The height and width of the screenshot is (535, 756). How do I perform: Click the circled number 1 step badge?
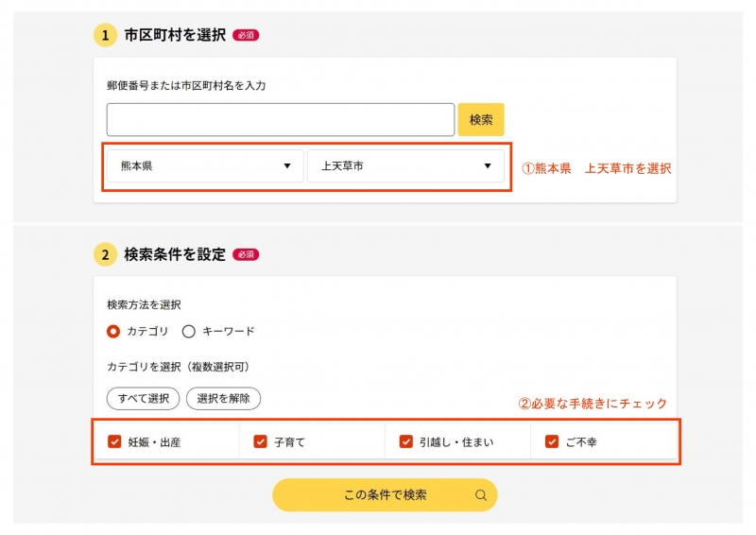coord(105,36)
